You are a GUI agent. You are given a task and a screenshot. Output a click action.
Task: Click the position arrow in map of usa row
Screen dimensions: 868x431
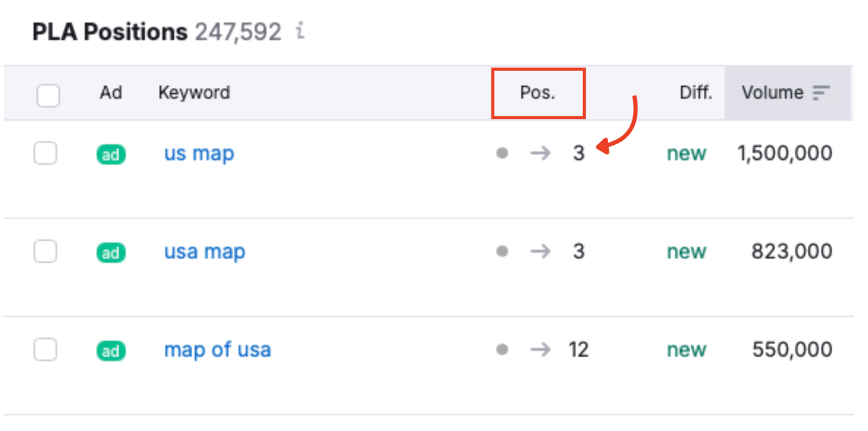(540, 350)
